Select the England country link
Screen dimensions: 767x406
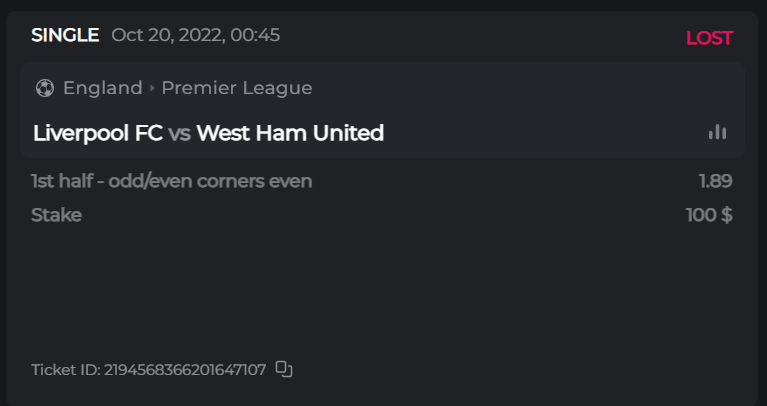(x=102, y=88)
